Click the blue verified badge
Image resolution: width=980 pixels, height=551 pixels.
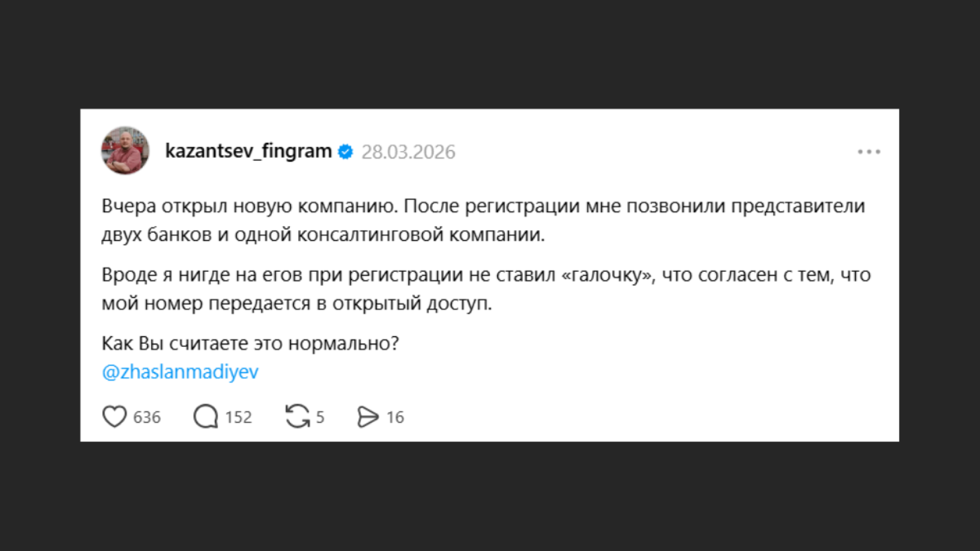tap(346, 152)
